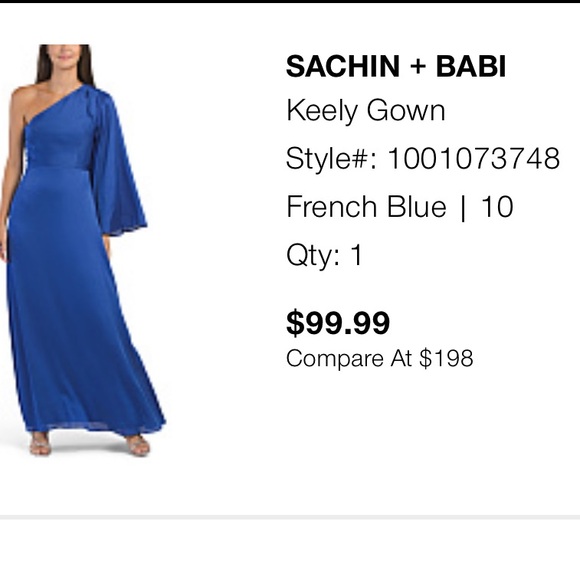Select the style number 1001073748

[x=474, y=159]
